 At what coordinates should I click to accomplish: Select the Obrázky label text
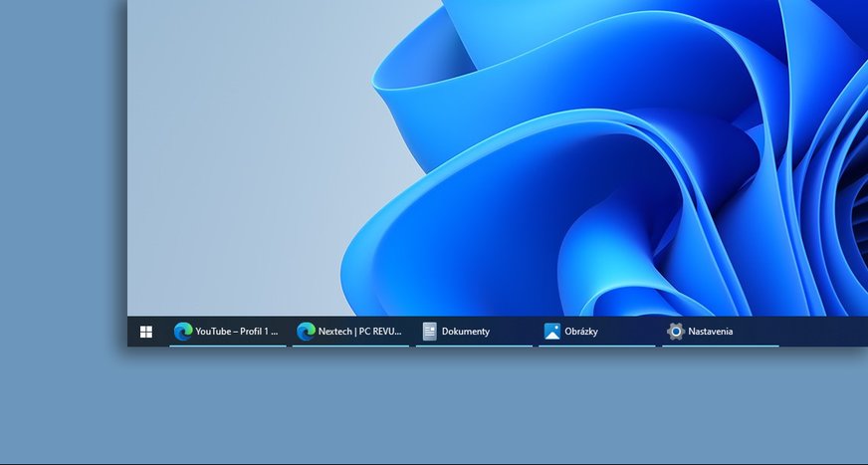tap(581, 332)
